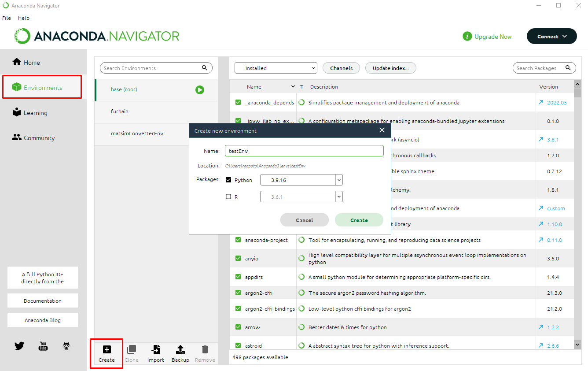Open the Documentation link

click(43, 301)
